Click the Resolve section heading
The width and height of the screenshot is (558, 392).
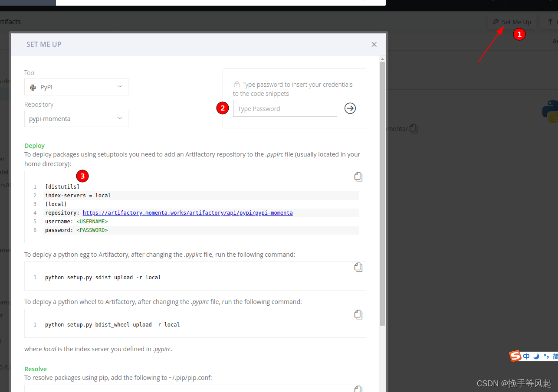tap(36, 369)
